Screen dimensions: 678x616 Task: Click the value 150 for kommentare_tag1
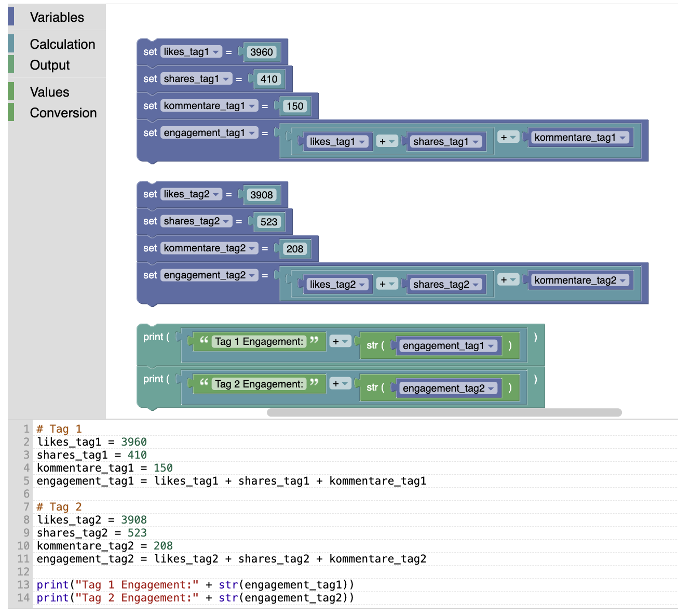click(x=294, y=106)
